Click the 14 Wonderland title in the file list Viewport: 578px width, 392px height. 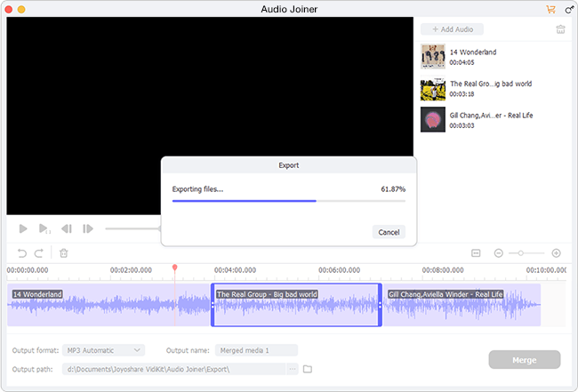[x=473, y=52]
